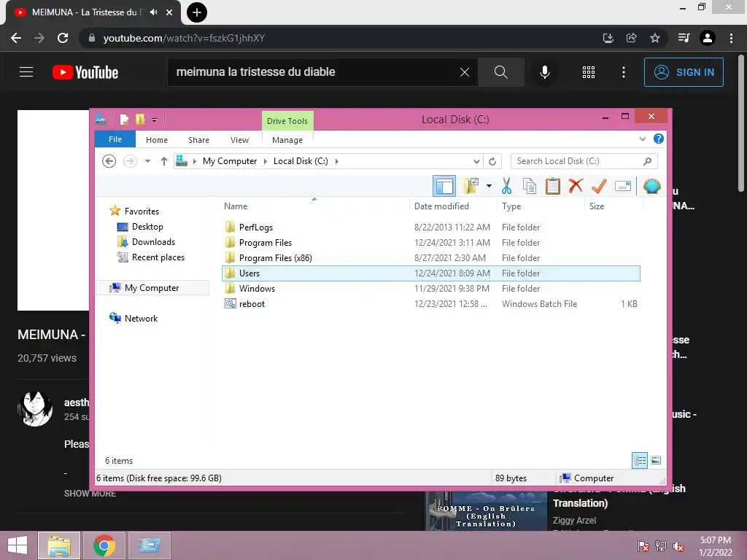The image size is (747, 560).
Task: Click Explorer Back arrow button
Action: pyautogui.click(x=109, y=161)
